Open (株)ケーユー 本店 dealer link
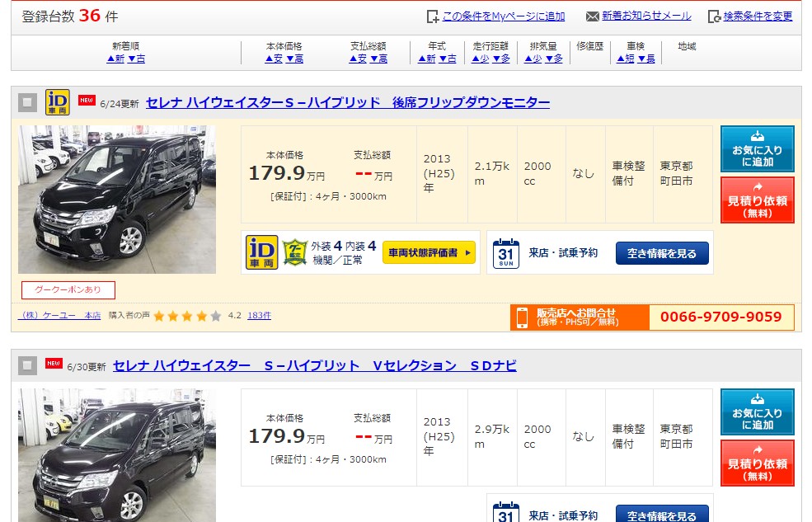This screenshot has height=522, width=812. pos(59,315)
